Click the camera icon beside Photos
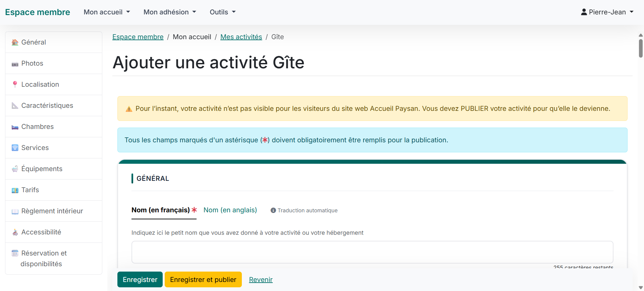The width and height of the screenshot is (644, 291). pos(15,64)
